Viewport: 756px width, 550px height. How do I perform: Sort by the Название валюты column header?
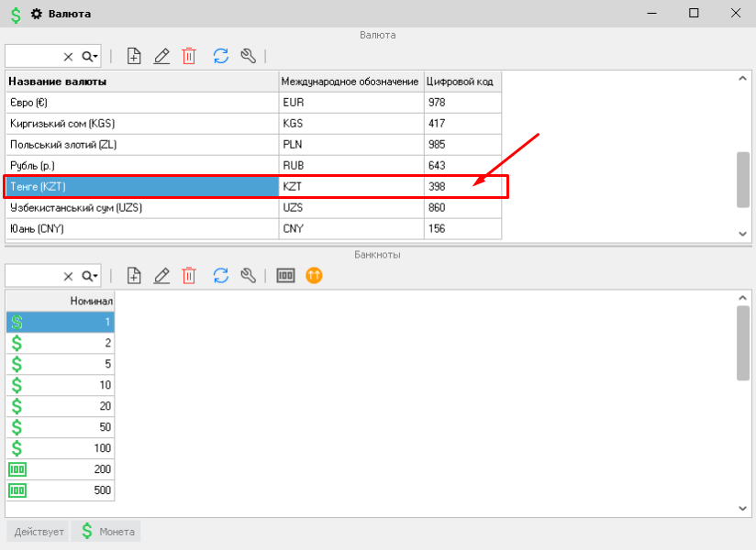click(141, 82)
